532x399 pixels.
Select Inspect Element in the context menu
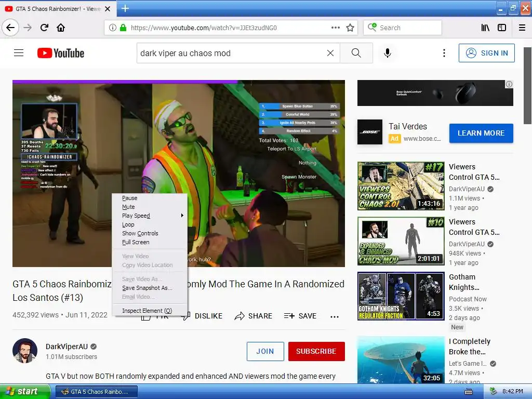tap(150, 311)
